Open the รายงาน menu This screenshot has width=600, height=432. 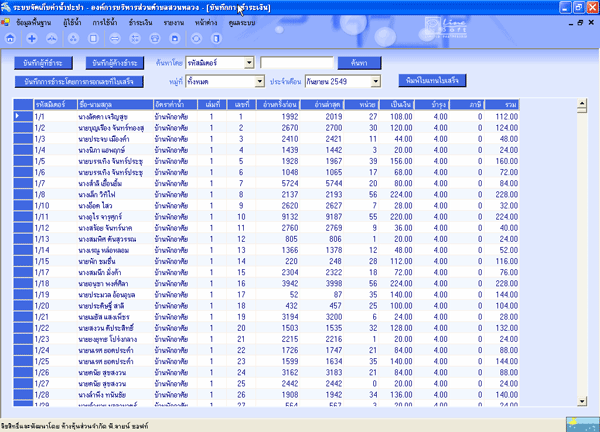click(x=176, y=21)
